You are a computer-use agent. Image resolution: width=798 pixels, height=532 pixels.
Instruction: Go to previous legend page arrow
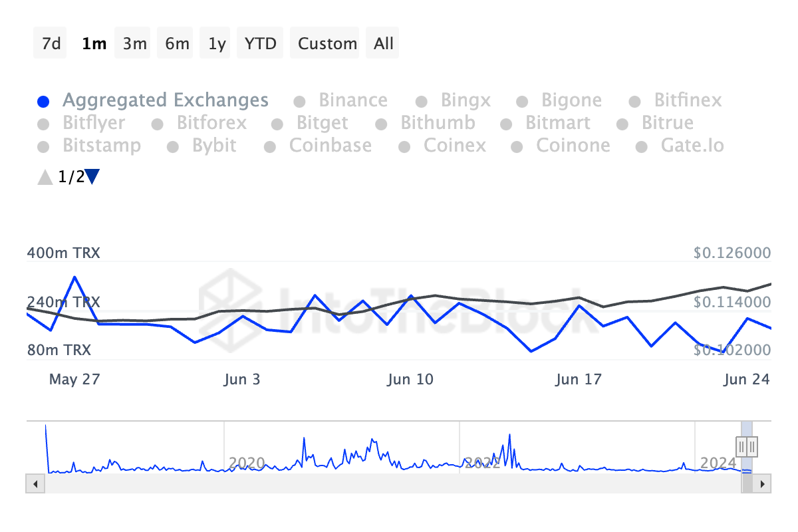(x=45, y=177)
